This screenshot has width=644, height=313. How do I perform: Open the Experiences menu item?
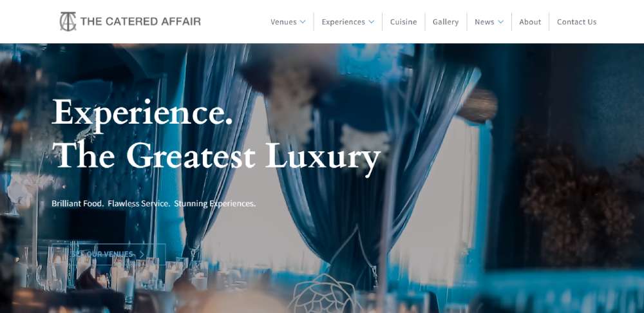click(343, 22)
